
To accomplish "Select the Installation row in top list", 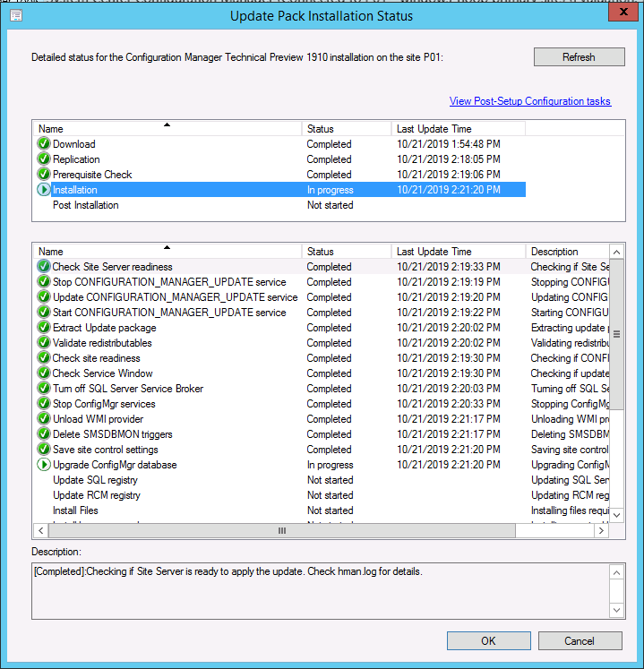I will [279, 190].
